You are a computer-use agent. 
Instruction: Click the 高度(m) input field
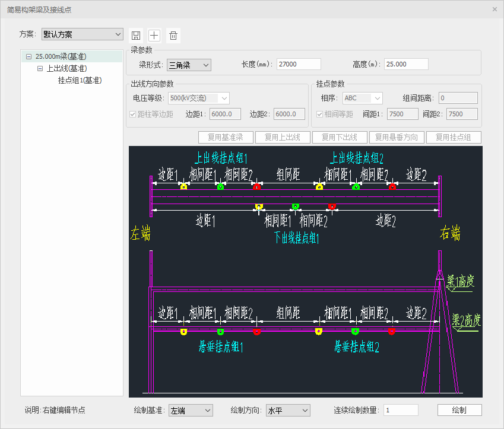click(405, 64)
